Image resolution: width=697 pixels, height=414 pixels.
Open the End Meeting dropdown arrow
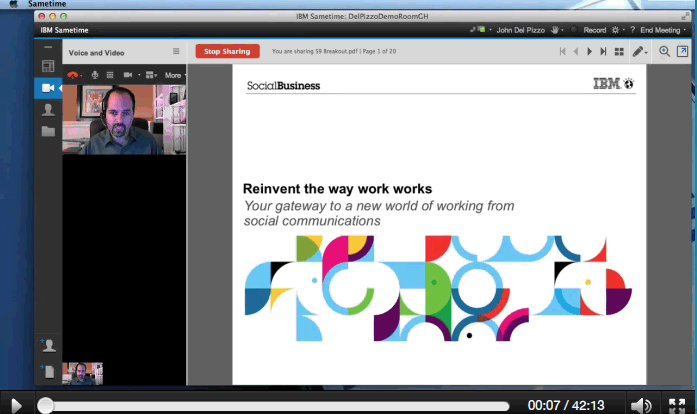[x=685, y=30]
